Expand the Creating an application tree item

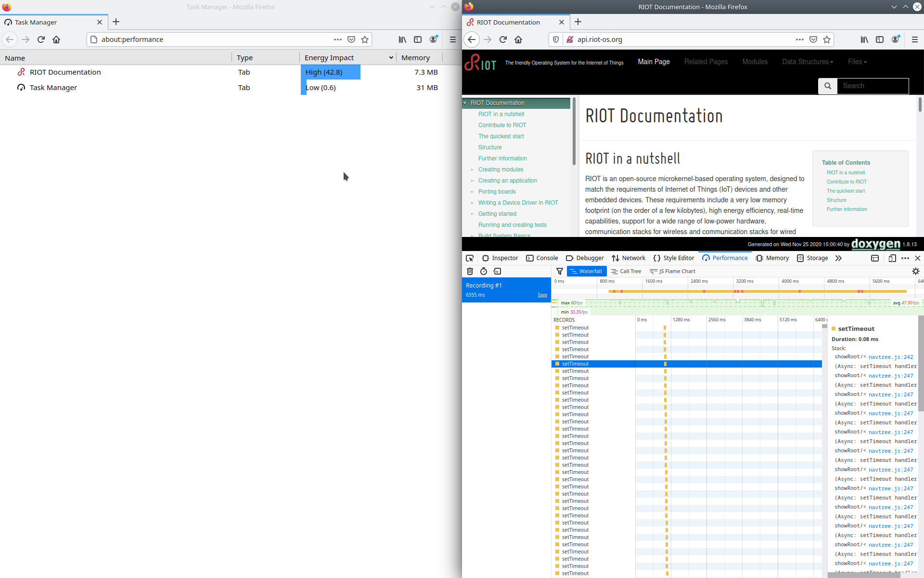pyautogui.click(x=472, y=181)
